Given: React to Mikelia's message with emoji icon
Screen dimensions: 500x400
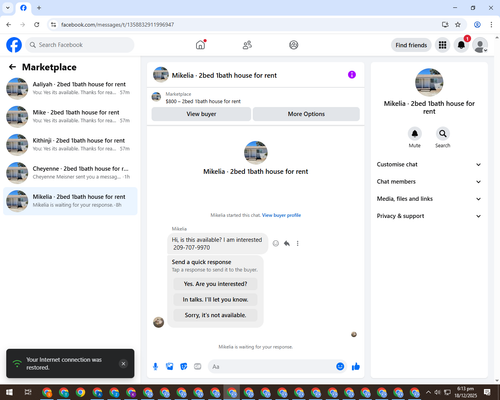Looking at the screenshot, I should pyautogui.click(x=276, y=243).
